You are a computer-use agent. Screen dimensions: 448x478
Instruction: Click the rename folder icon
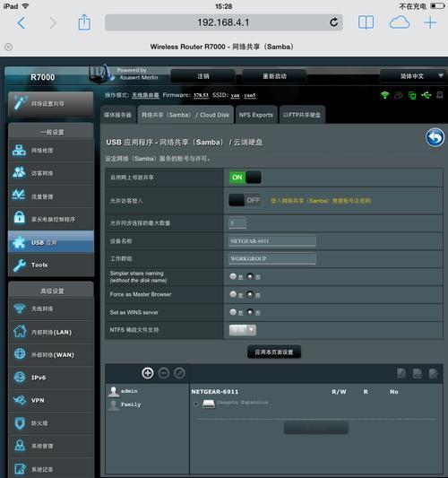click(434, 373)
